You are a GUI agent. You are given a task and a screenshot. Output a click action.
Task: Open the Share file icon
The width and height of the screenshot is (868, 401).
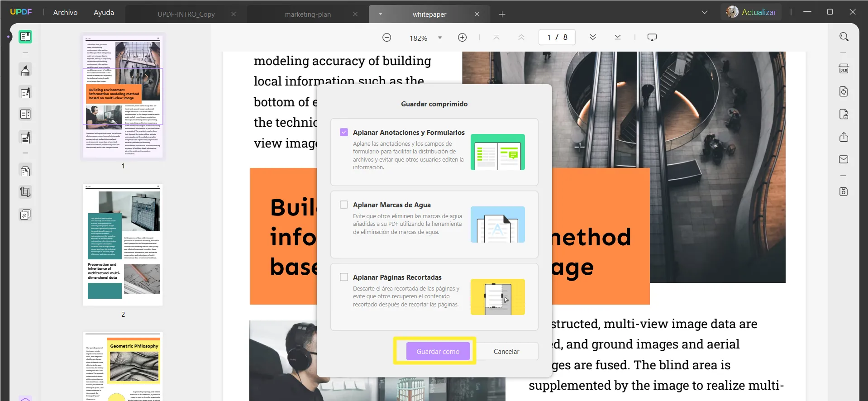[844, 137]
